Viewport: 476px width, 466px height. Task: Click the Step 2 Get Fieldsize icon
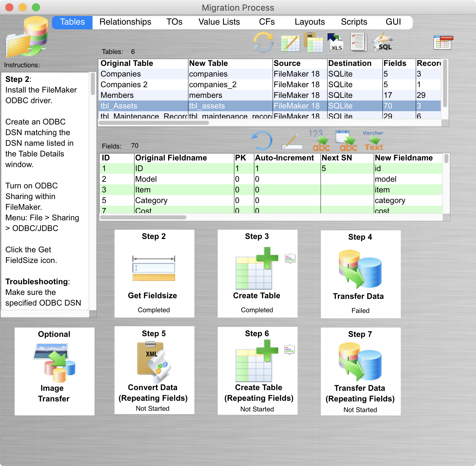[154, 268]
